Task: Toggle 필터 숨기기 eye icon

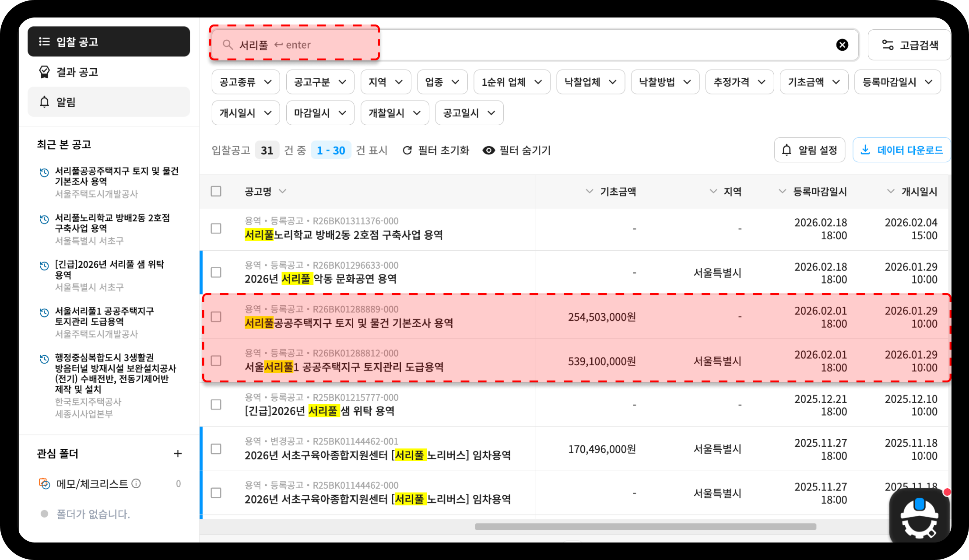Action: (x=488, y=150)
